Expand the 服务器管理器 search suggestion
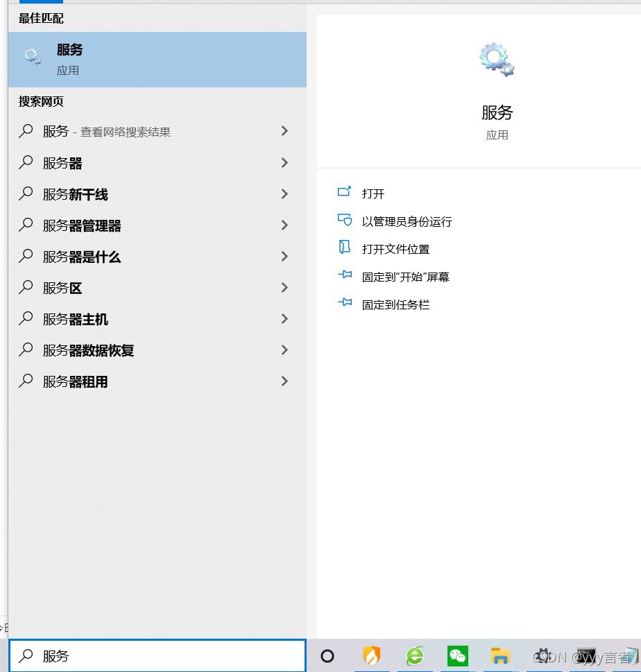 pyautogui.click(x=284, y=225)
